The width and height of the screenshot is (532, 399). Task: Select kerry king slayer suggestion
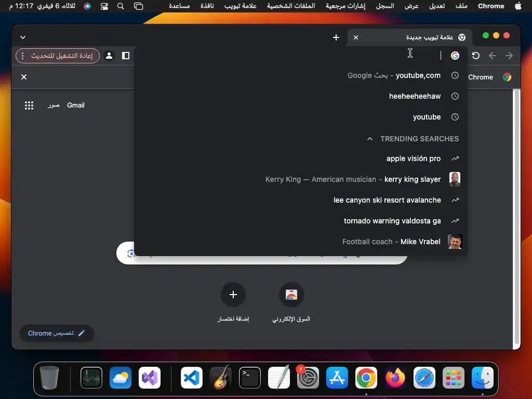click(301, 179)
